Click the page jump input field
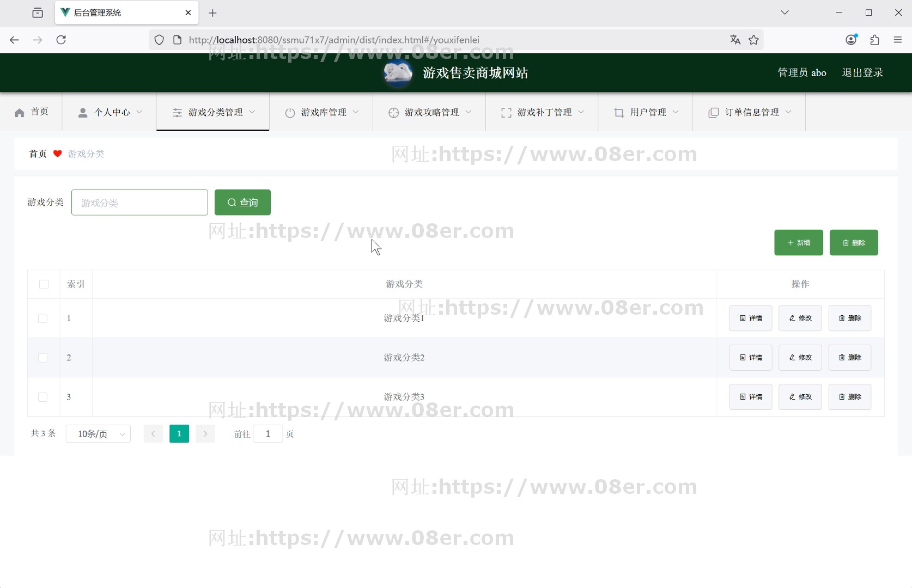This screenshot has width=912, height=588. click(267, 434)
